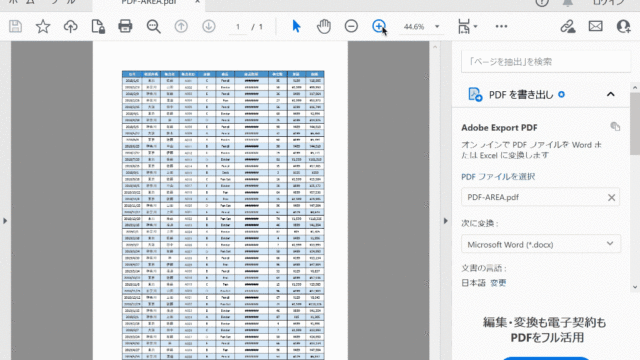This screenshot has height=360, width=640.
Task: Open the zoom percentage dropdown
Action: tap(437, 27)
